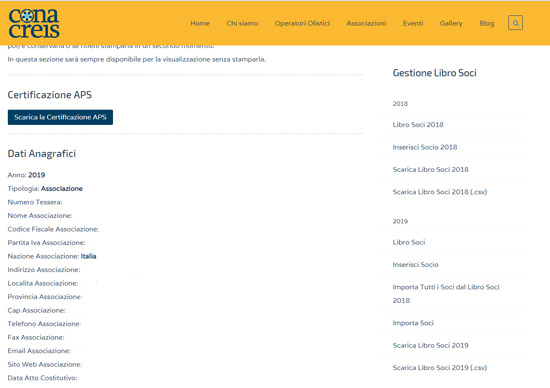Click the Localita Associazione label
The image size is (550, 388).
point(43,283)
